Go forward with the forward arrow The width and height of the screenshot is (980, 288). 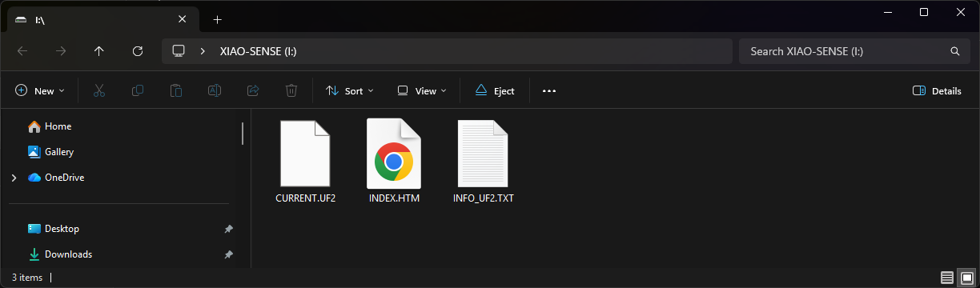[61, 51]
